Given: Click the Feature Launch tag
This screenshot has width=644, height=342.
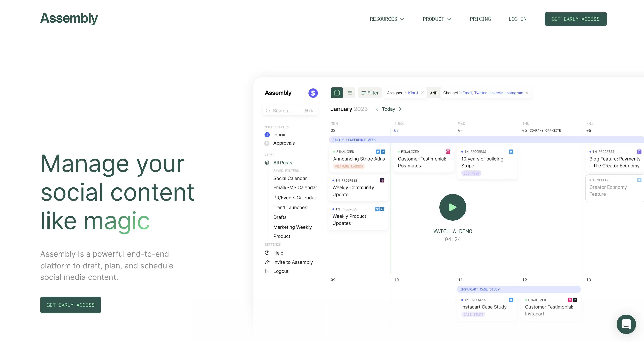Looking at the screenshot, I should [349, 167].
